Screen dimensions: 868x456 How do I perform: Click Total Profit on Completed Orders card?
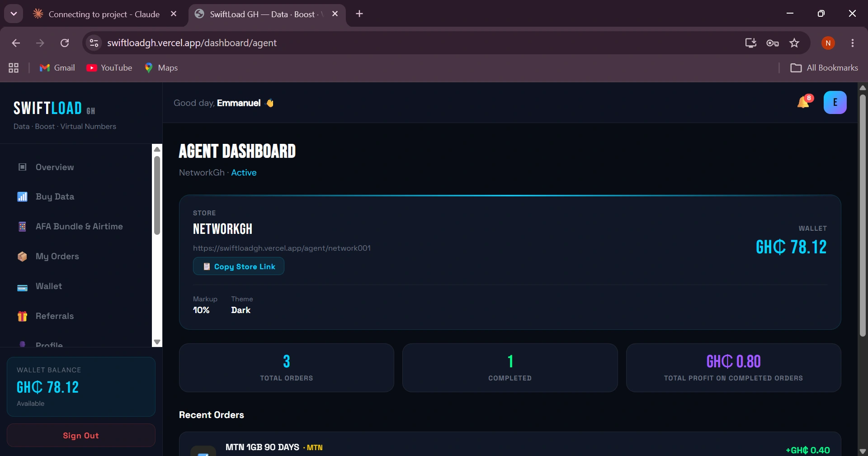(x=733, y=368)
